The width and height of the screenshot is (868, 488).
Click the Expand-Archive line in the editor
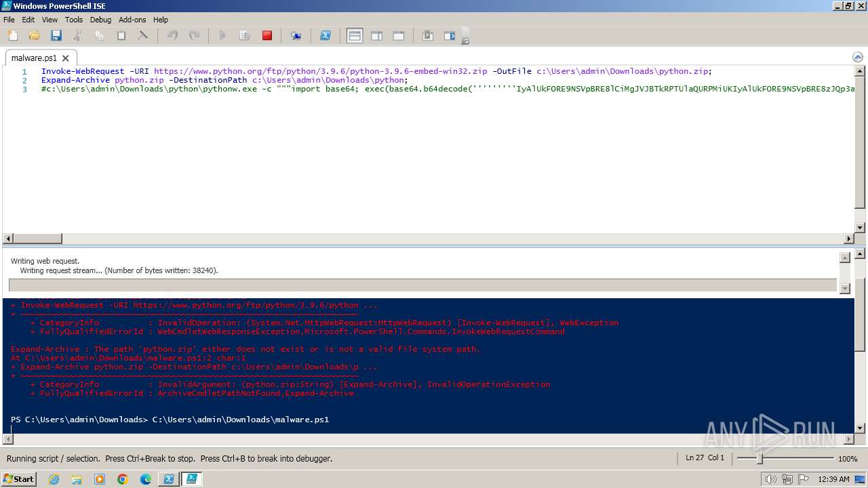click(224, 80)
